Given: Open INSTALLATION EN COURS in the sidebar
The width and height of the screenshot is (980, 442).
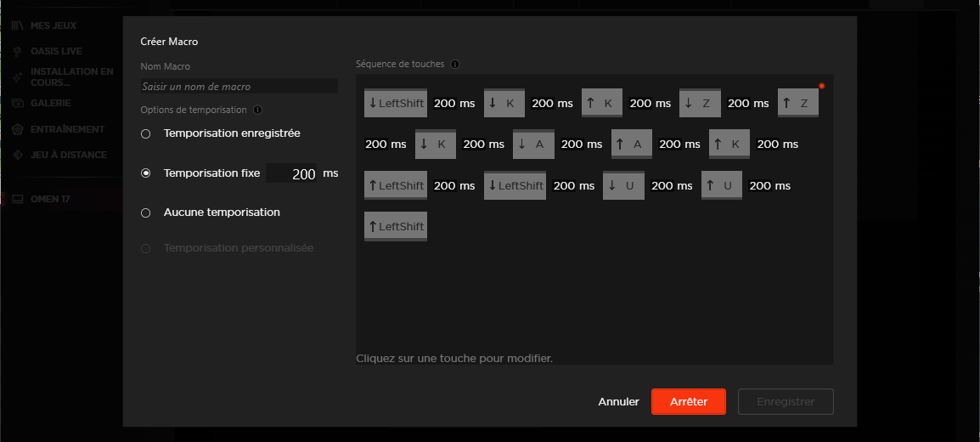Looking at the screenshot, I should click(72, 76).
